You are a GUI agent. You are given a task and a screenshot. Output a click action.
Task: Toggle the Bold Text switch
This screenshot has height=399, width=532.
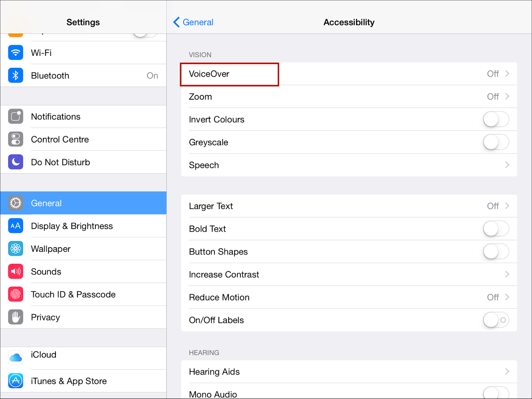pyautogui.click(x=496, y=229)
